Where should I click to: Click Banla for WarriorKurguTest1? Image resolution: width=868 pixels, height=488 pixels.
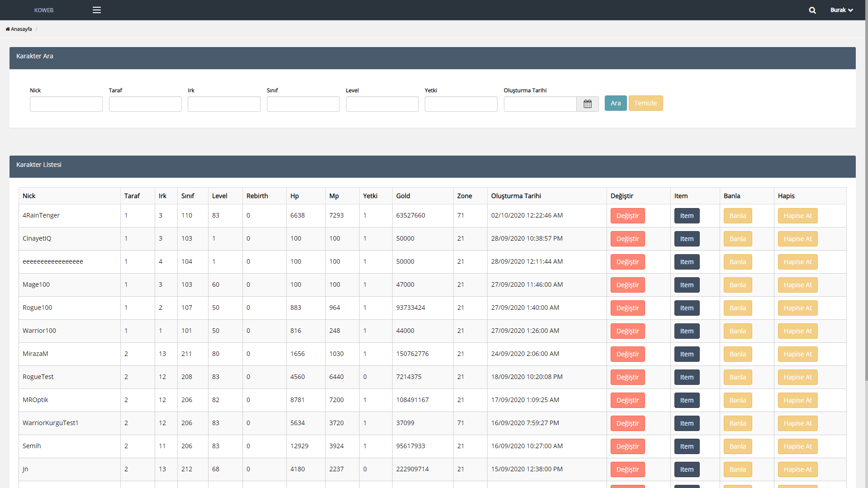point(738,423)
